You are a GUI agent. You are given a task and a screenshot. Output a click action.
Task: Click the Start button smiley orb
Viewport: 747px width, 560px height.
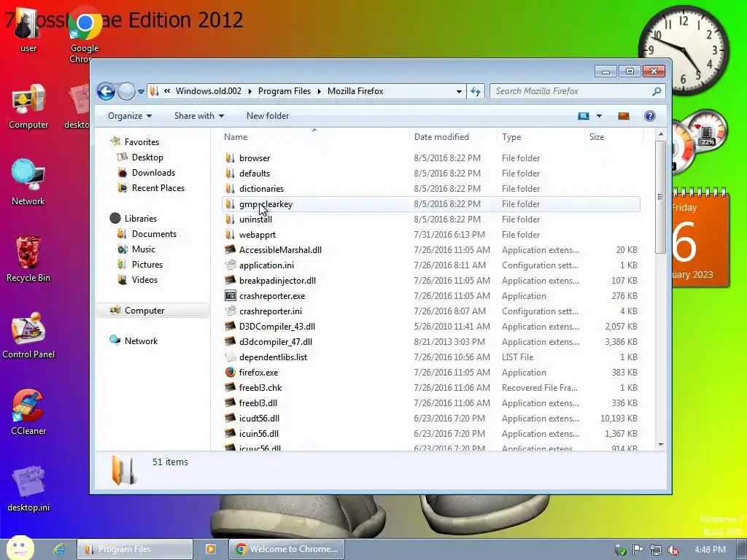(x=20, y=548)
